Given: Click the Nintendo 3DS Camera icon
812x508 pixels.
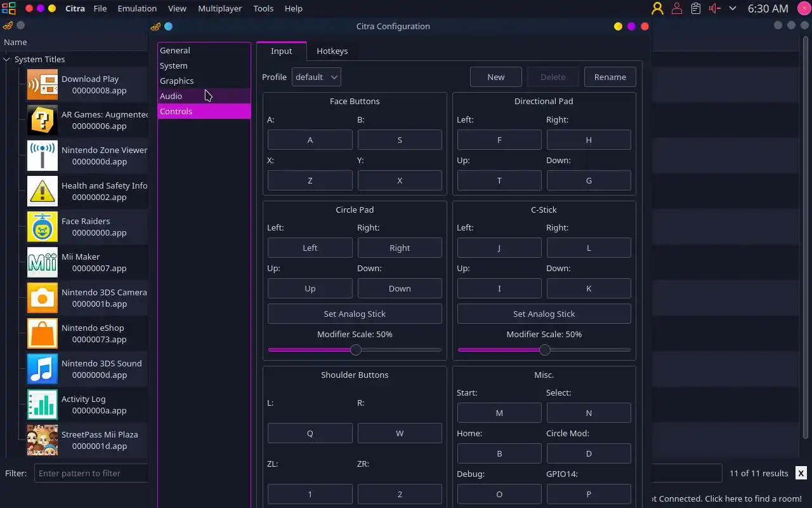Looking at the screenshot, I should pos(43,298).
